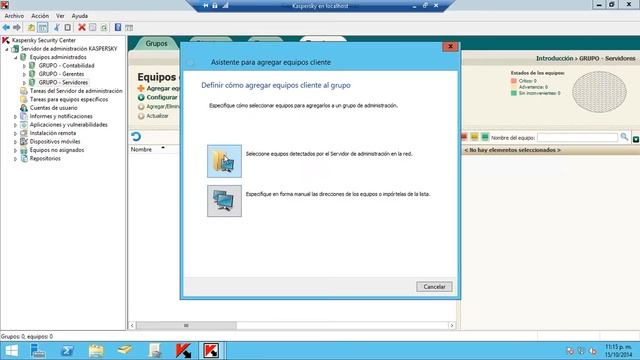The width and height of the screenshot is (640, 360).
Task: Click the Actualizar link
Action: click(x=153, y=116)
